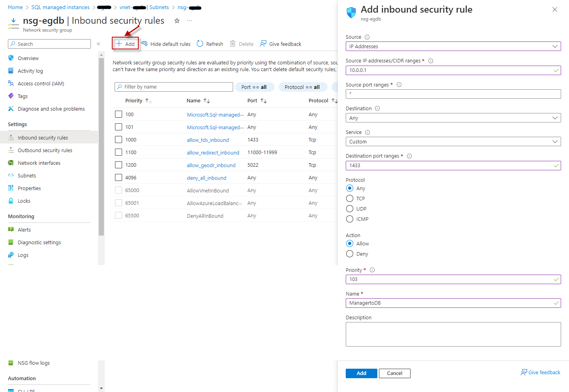Click the Give feedback icon in toolbar
Viewport: 569px width, 392px height.
pos(263,43)
